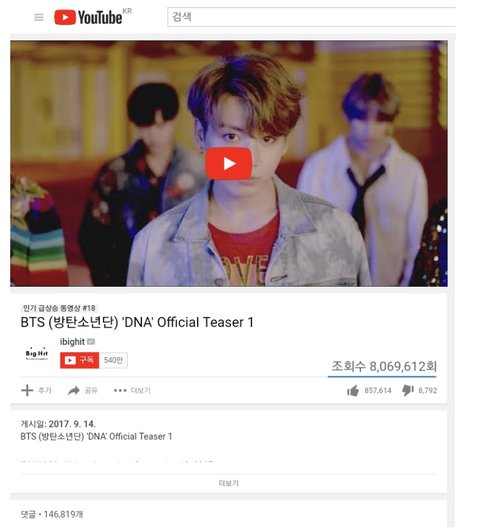This screenshot has width=480, height=530.
Task: Open ibighit channel name link
Action: [x=72, y=342]
